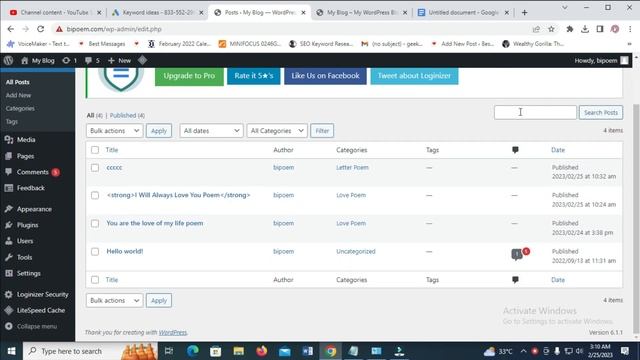Click the Search Posts button
Screen dimensions: 640x360
(x=601, y=112)
